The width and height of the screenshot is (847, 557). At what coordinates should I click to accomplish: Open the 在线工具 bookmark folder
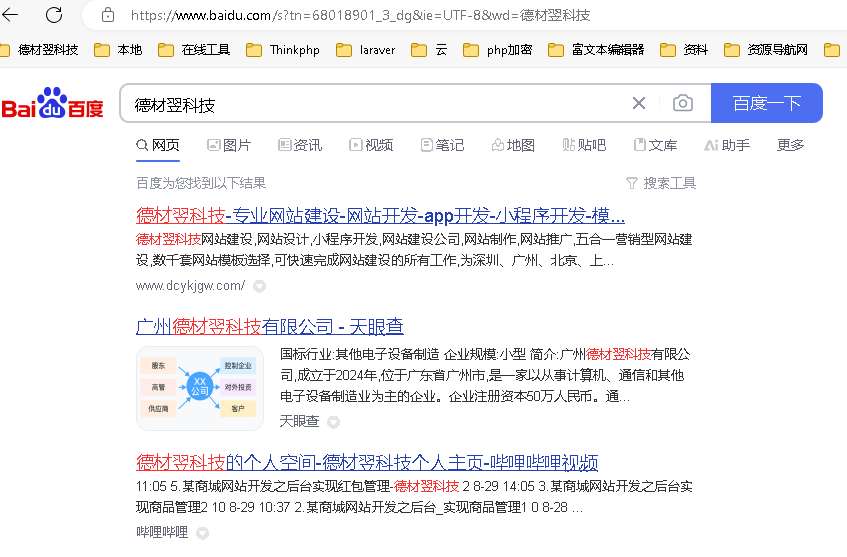coord(194,50)
